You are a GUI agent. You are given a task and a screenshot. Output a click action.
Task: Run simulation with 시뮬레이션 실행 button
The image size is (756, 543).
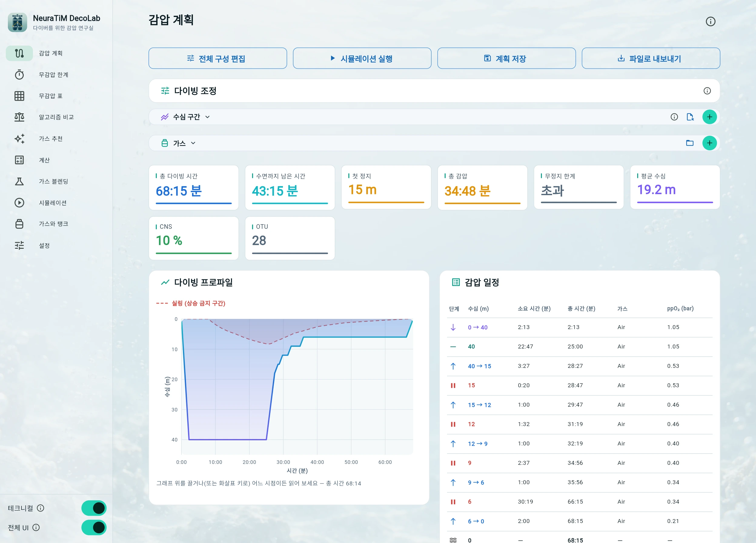click(x=362, y=58)
